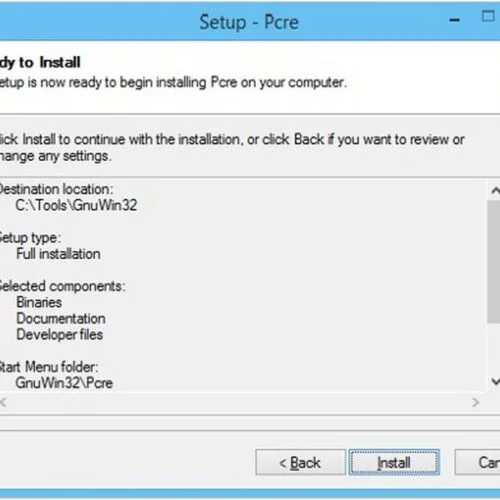Select the Developer files line
The image size is (500, 500).
point(60,334)
